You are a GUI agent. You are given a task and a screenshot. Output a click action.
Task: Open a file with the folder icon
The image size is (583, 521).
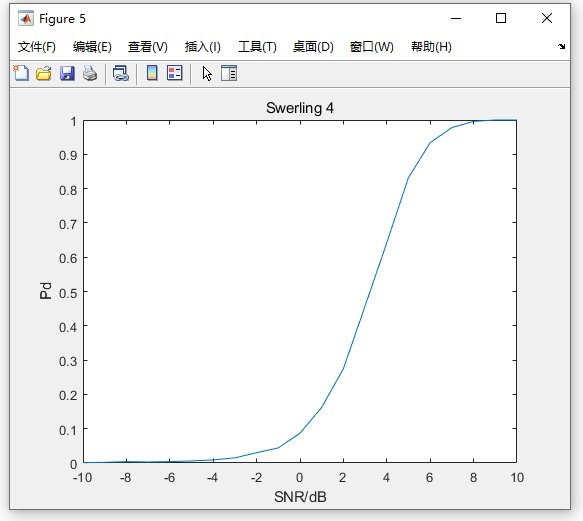pos(44,73)
